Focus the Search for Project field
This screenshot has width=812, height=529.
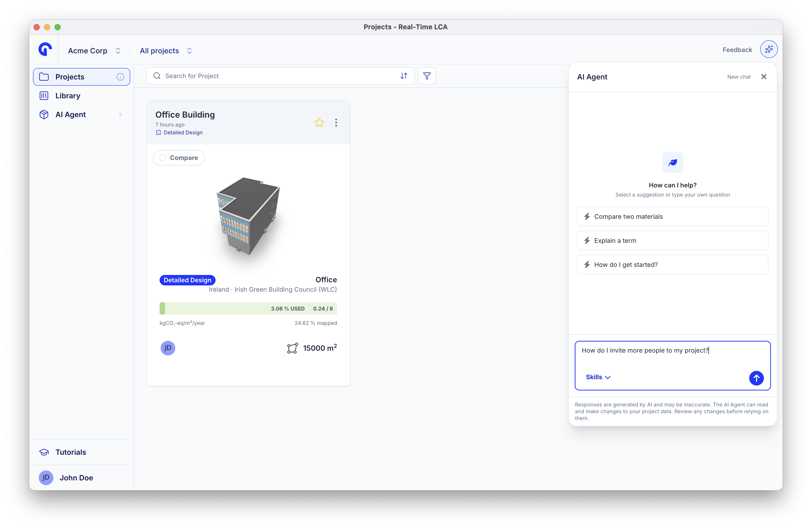pyautogui.click(x=280, y=76)
